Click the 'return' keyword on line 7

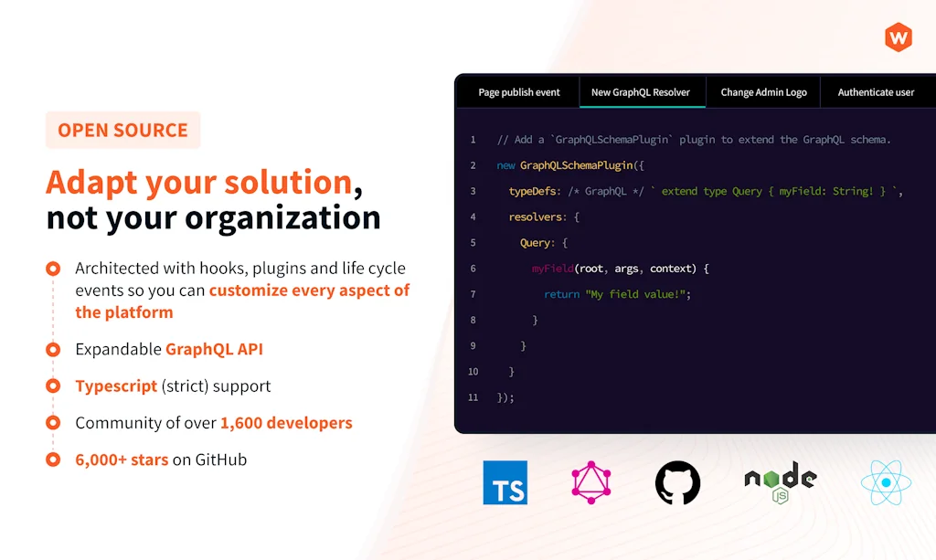click(x=561, y=294)
